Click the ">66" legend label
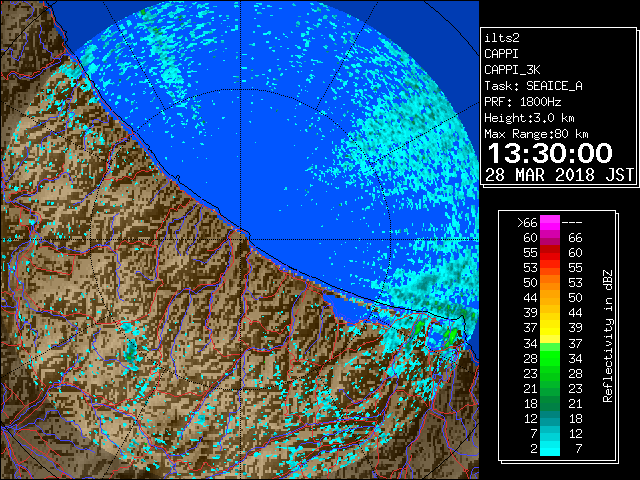 (x=527, y=223)
